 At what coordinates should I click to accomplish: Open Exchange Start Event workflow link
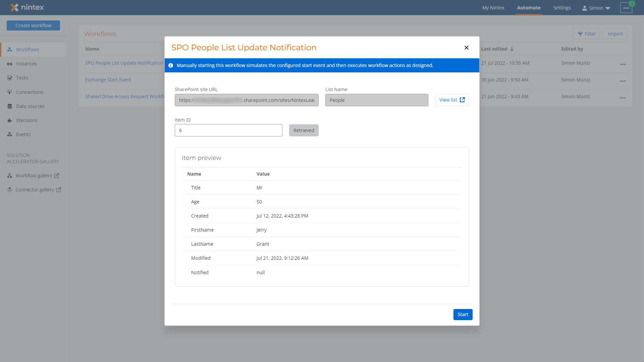108,80
